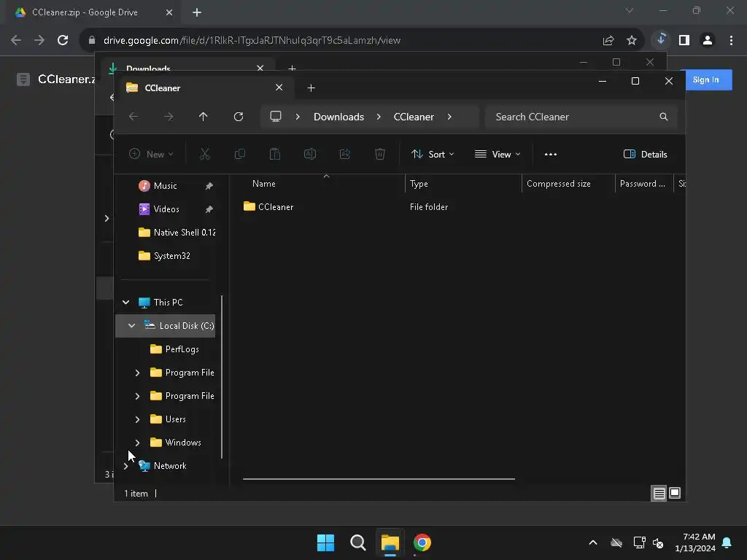
Task: Refresh the CCleaner folder view
Action: 239,117
